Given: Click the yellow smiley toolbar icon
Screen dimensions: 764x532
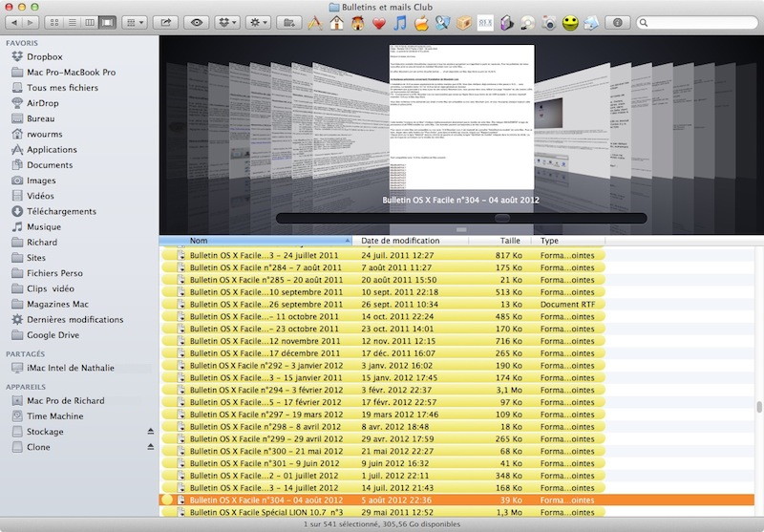Looking at the screenshot, I should coord(570,23).
